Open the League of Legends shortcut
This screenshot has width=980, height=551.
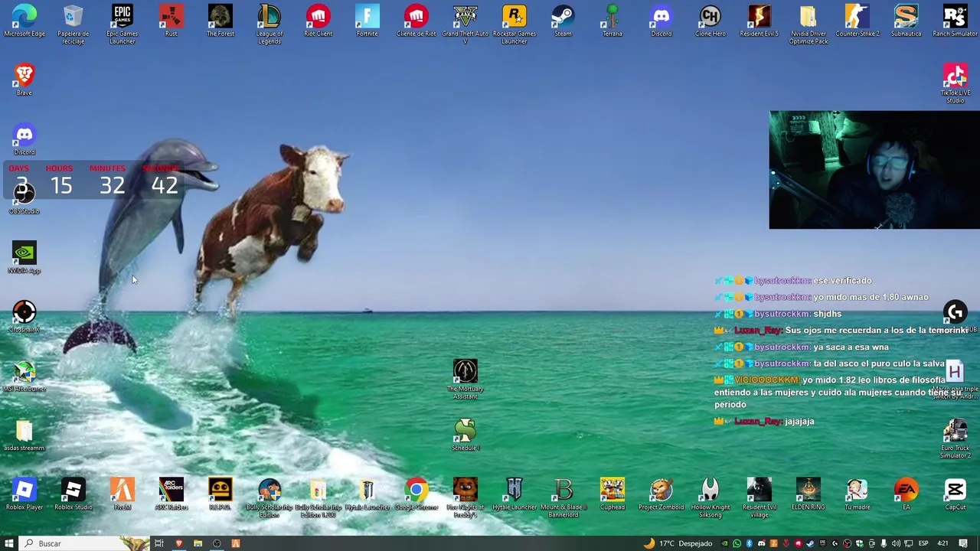[x=269, y=24]
